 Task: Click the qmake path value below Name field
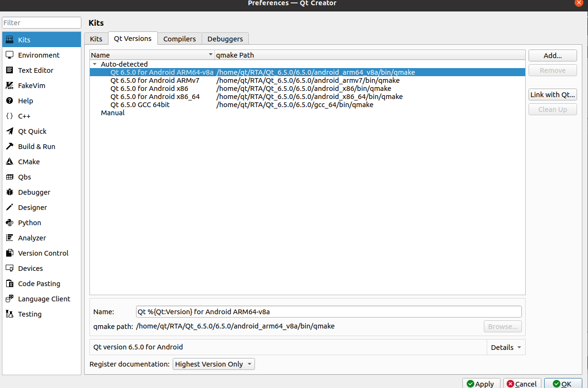235,327
